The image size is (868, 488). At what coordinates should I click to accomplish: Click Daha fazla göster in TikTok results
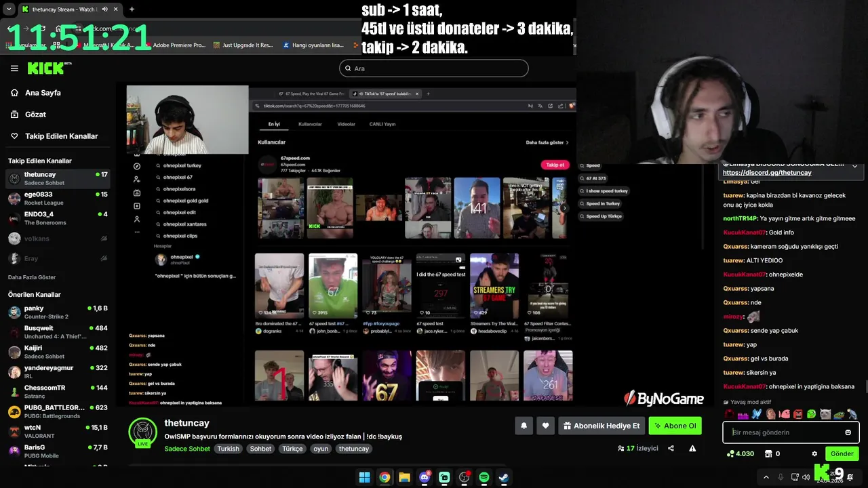547,142
